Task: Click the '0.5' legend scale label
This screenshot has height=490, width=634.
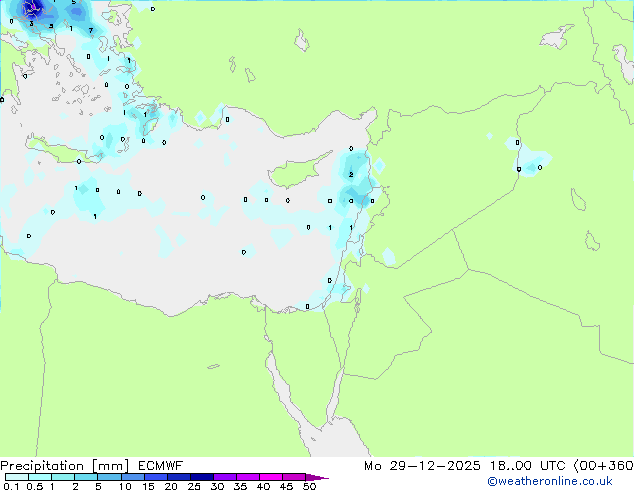Action: point(35,486)
